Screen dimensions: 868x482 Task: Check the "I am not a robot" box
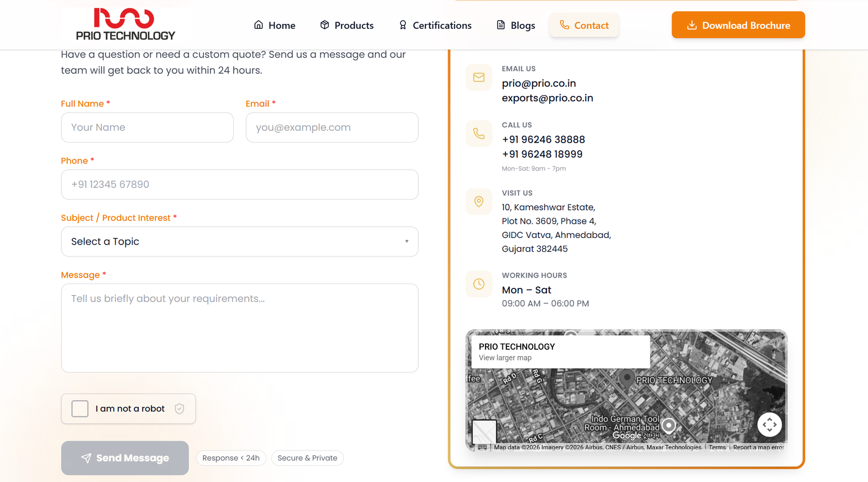click(x=80, y=409)
